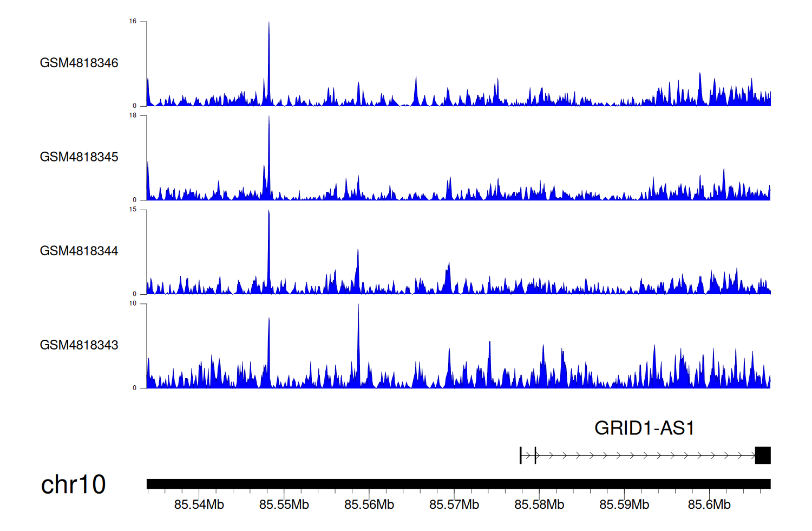Click the chr10 chromosome label
The height and width of the screenshot is (531, 812).
(x=73, y=484)
